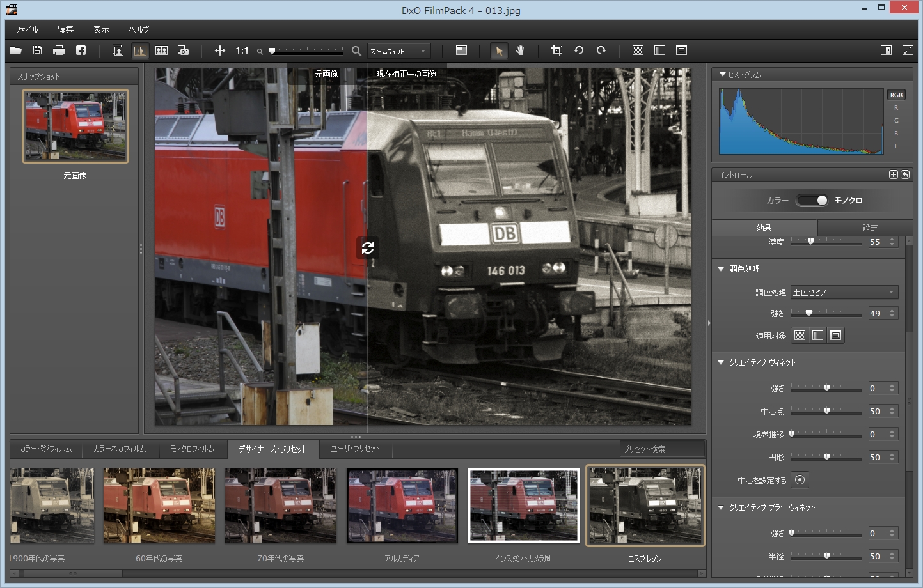This screenshot has height=588, width=923.
Task: Rotate image left using toolbar icon
Action: (x=579, y=50)
